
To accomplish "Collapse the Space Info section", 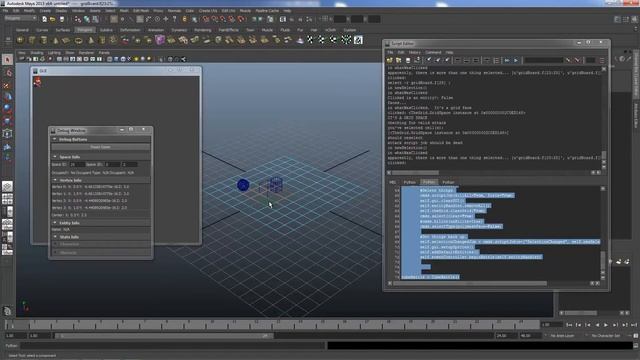I will click(55, 157).
